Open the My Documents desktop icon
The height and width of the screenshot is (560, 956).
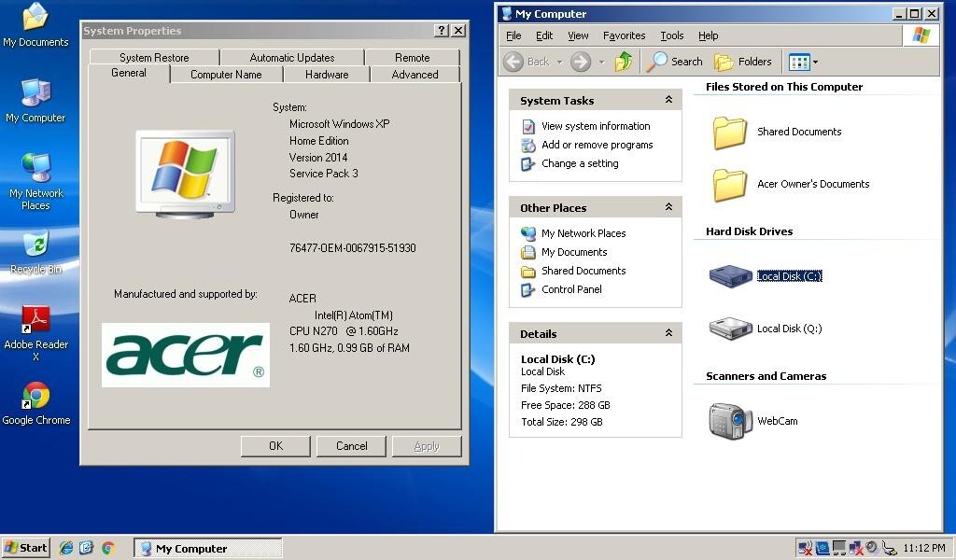point(35,24)
